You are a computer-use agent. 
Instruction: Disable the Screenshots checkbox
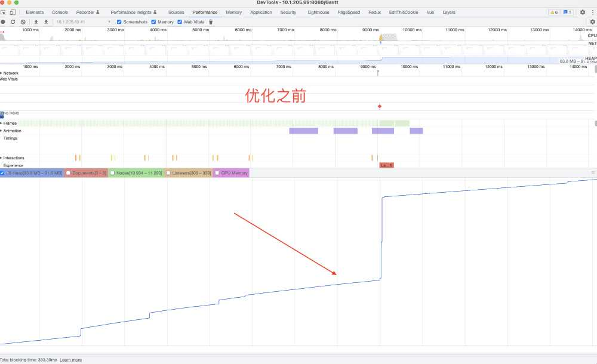(119, 22)
